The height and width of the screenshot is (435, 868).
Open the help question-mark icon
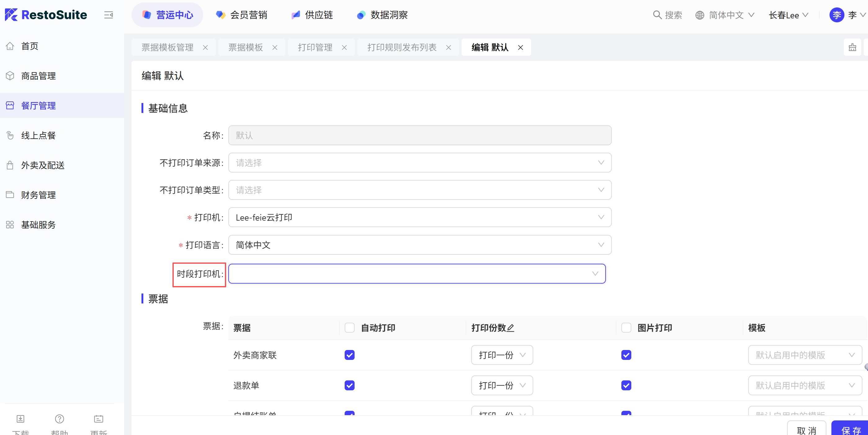coord(59,419)
